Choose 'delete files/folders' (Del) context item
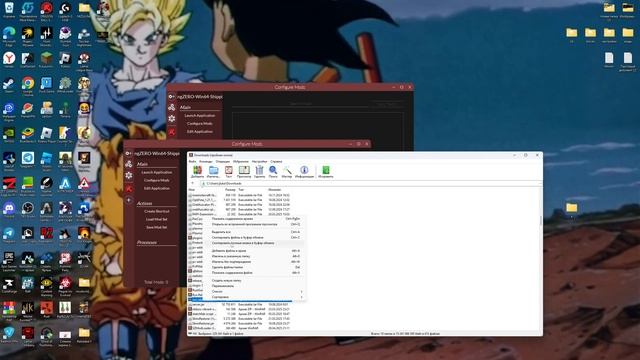Viewport: 640px width, 360px height. pos(256,267)
